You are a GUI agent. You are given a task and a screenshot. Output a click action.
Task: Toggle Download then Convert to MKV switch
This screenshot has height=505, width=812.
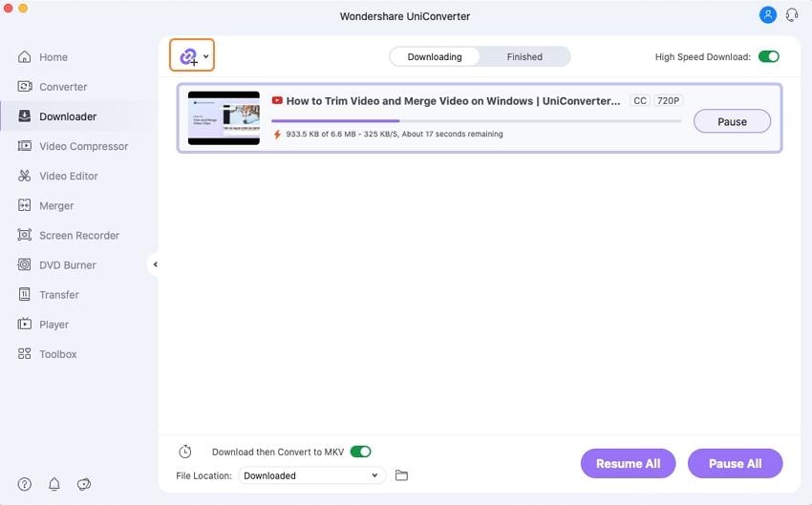point(360,452)
